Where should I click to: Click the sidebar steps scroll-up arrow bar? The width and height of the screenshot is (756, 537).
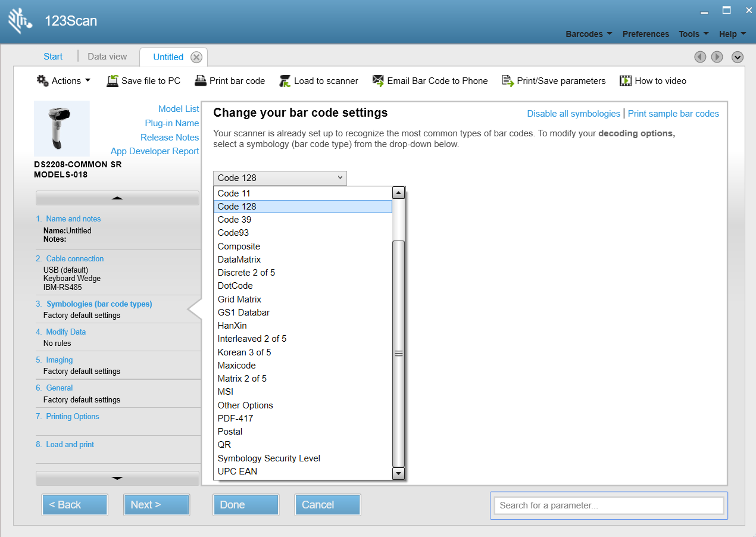[117, 198]
